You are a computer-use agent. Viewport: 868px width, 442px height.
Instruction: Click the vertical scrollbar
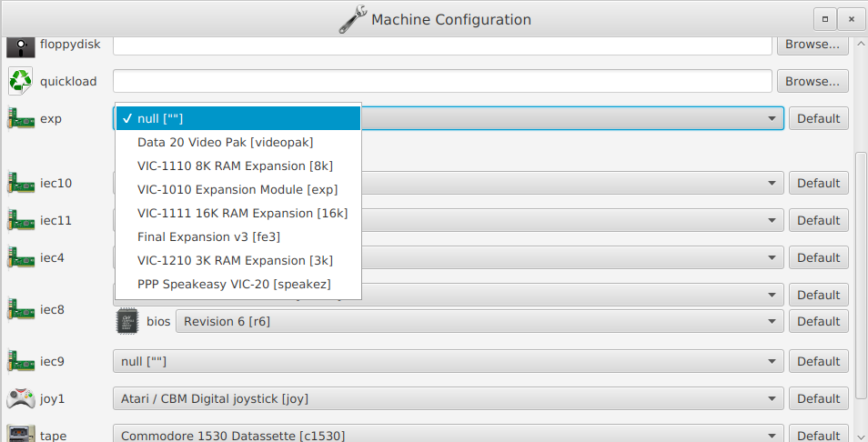860,273
